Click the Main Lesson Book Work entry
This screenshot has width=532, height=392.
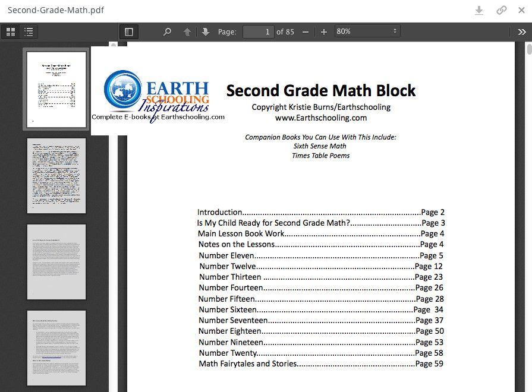coord(320,233)
